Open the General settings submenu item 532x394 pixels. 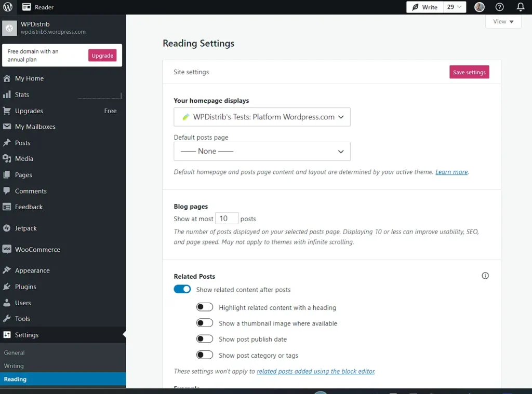tap(63, 352)
